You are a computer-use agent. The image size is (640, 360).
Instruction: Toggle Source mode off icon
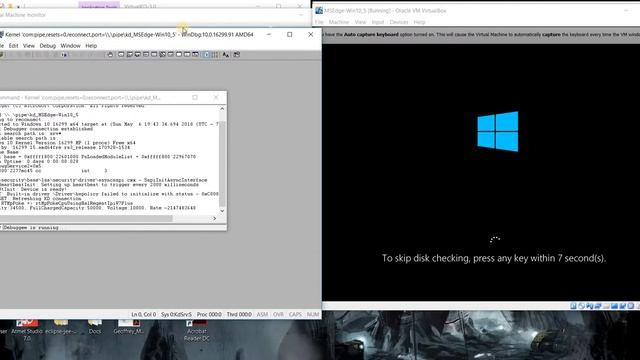215,55
